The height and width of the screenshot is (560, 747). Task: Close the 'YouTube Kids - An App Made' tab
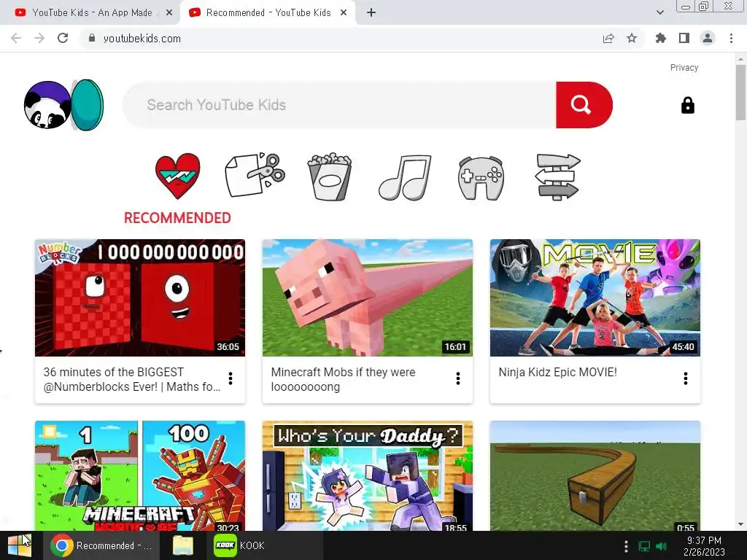coord(169,13)
